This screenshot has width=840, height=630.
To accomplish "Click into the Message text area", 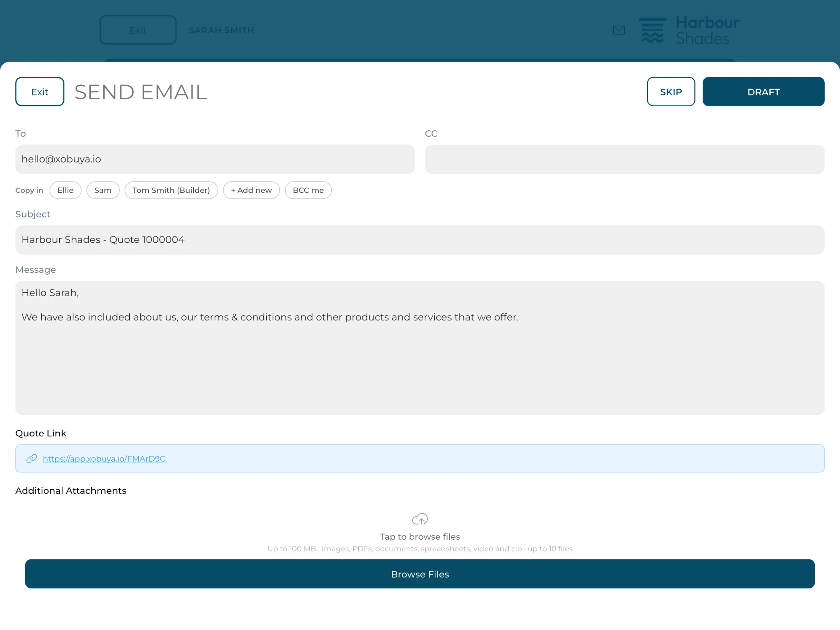I will coord(420,348).
